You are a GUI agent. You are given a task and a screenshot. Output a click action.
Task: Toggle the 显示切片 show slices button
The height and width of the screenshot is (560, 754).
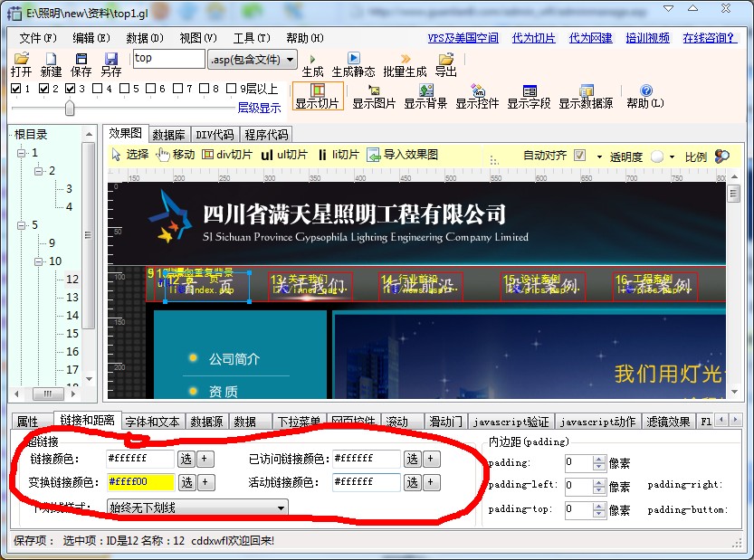point(318,96)
